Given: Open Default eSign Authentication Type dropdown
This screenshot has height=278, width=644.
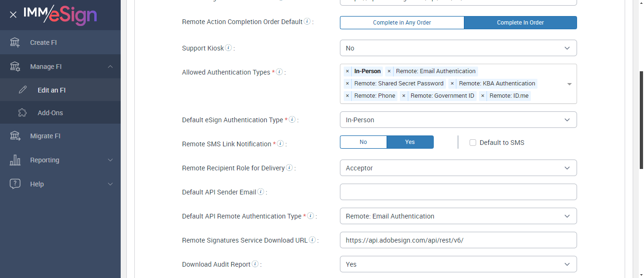Looking at the screenshot, I should 458,120.
